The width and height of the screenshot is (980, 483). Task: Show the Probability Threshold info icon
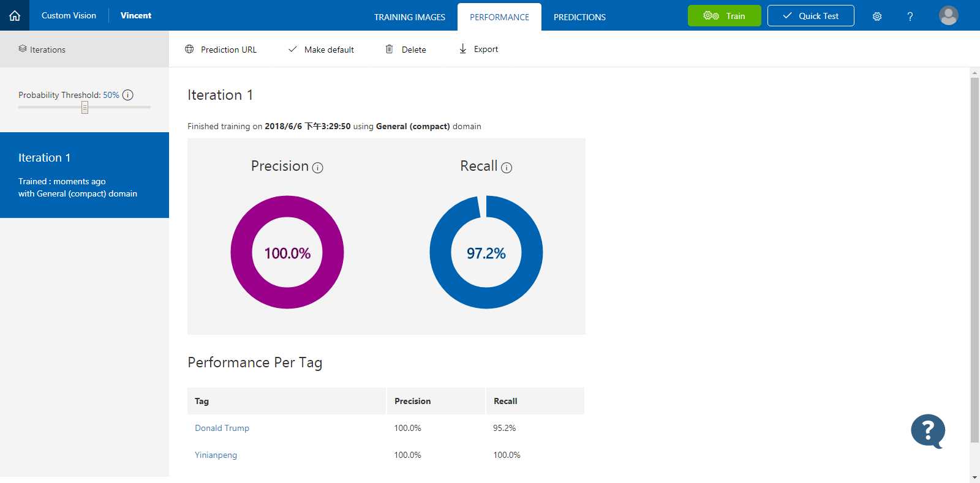[128, 95]
